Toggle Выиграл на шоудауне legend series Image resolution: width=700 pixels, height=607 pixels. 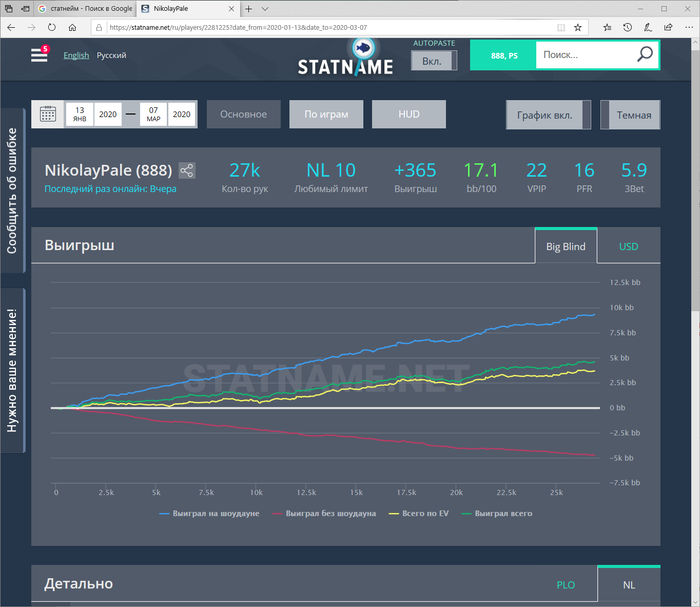(x=209, y=514)
